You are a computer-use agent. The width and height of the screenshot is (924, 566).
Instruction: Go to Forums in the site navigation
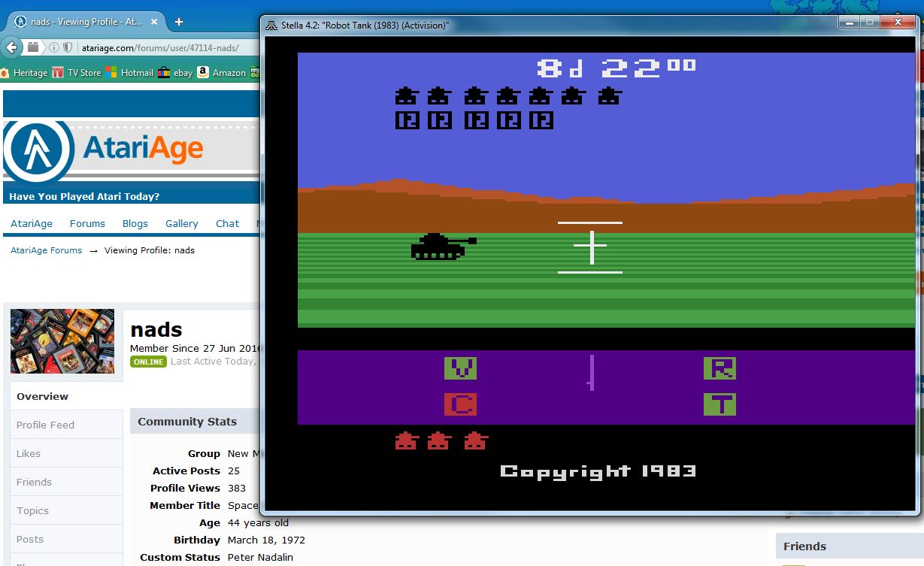click(x=87, y=223)
